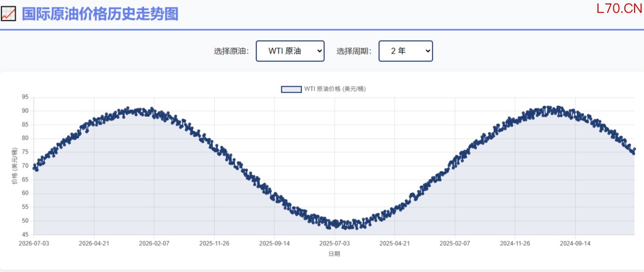Click the y-axis title 价格 (美元/桶)
Viewport: 644px width, 272px height.
15,166
